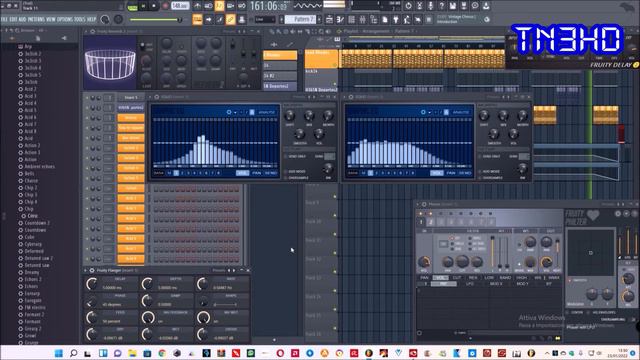Open the right EQUO window menu arrow
Image resolution: width=640 pixels, height=360 pixels.
[x=344, y=97]
